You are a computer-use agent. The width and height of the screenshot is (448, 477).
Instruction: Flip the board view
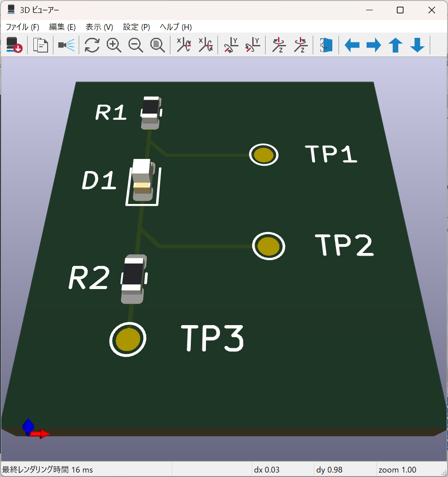[327, 45]
